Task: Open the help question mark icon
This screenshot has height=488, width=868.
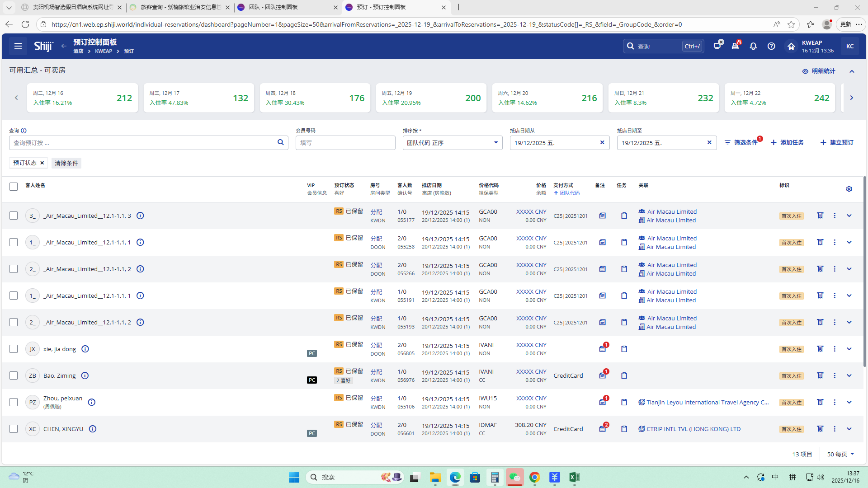Action: 771,46
